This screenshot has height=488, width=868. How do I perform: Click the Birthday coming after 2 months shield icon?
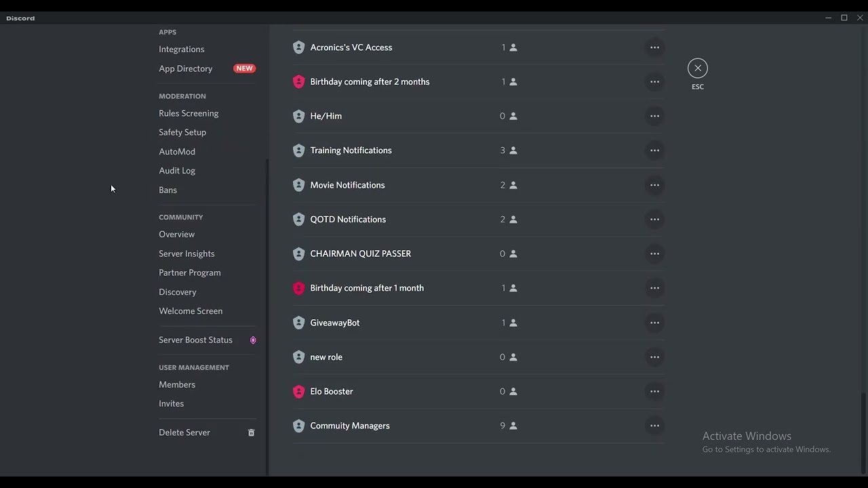298,82
